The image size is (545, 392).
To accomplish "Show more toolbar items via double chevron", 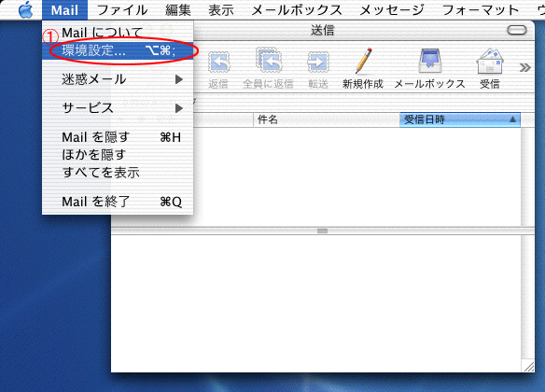I will (x=524, y=67).
